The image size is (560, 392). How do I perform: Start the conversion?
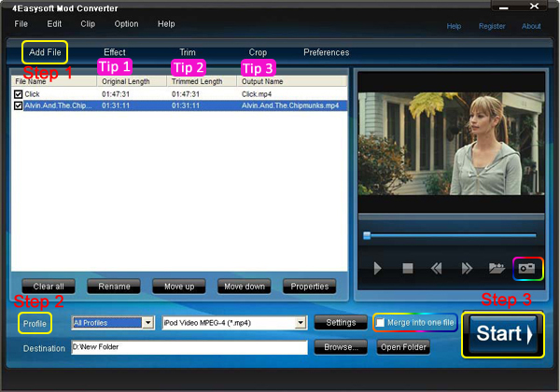point(503,334)
